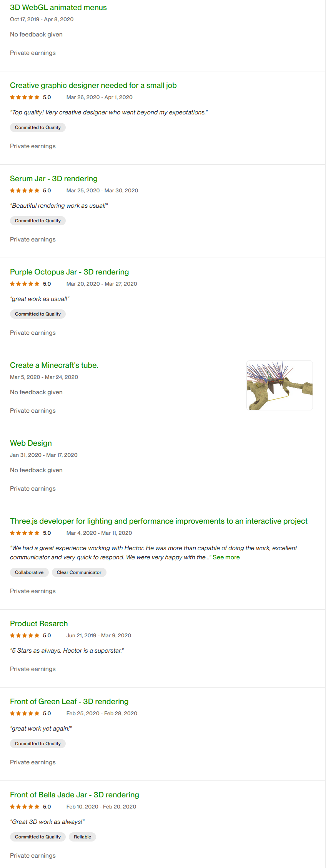This screenshot has width=331, height=868.
Task: Click star rating for Three.js developer job
Action: pyautogui.click(x=25, y=533)
